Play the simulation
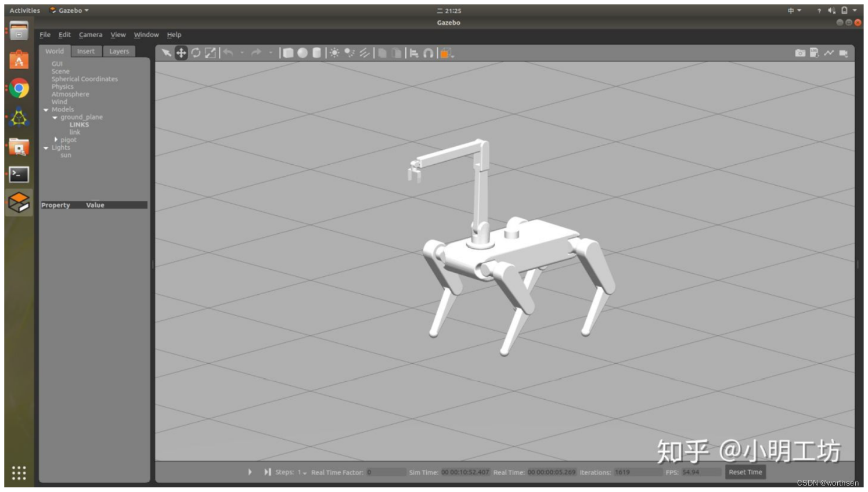 250,472
